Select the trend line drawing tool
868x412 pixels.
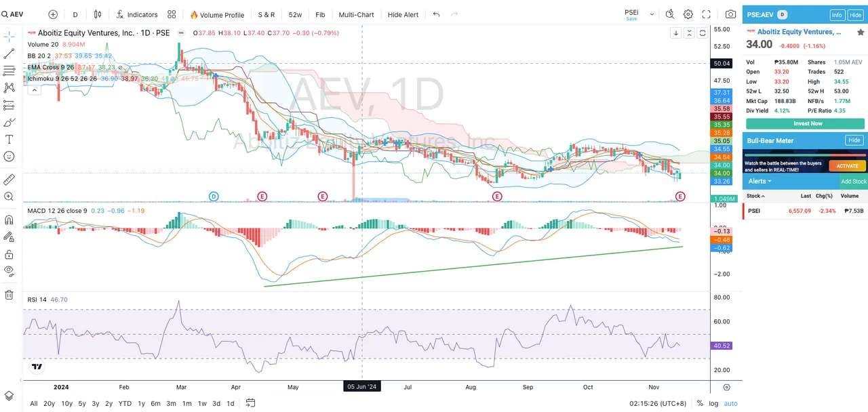(x=9, y=54)
